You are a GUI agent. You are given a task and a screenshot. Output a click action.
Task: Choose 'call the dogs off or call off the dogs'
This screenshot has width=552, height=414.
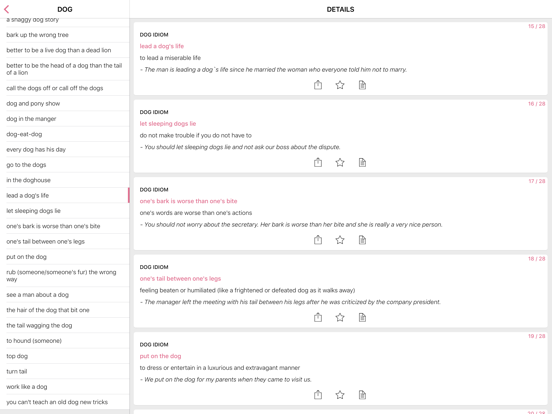coord(64,88)
